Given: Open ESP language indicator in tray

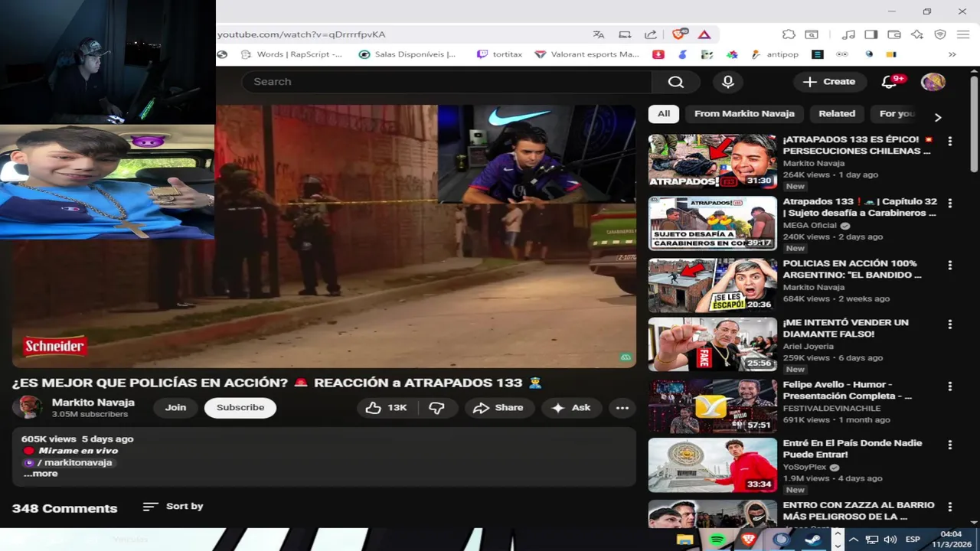Looking at the screenshot, I should tap(913, 540).
